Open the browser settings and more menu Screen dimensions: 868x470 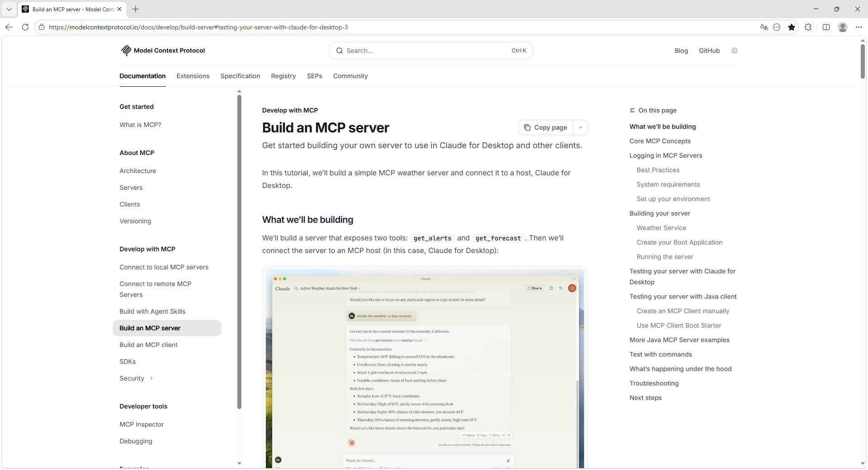point(859,27)
